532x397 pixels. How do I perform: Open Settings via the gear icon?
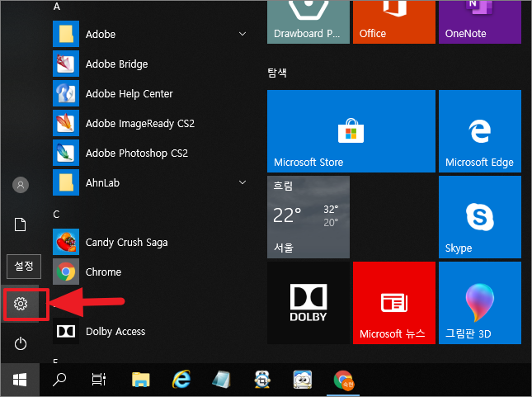pos(21,303)
